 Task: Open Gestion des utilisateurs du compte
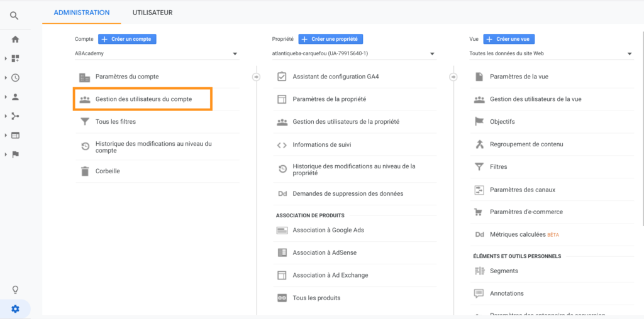[x=143, y=99]
